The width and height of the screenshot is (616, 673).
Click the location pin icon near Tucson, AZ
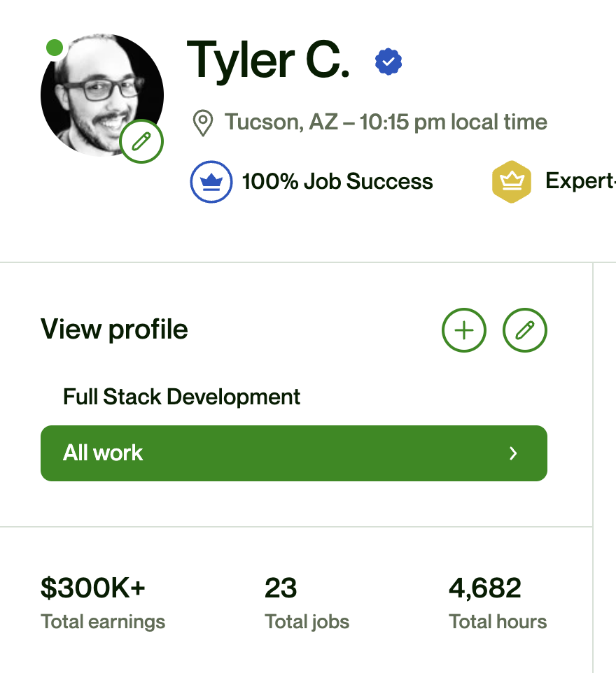pos(202,122)
